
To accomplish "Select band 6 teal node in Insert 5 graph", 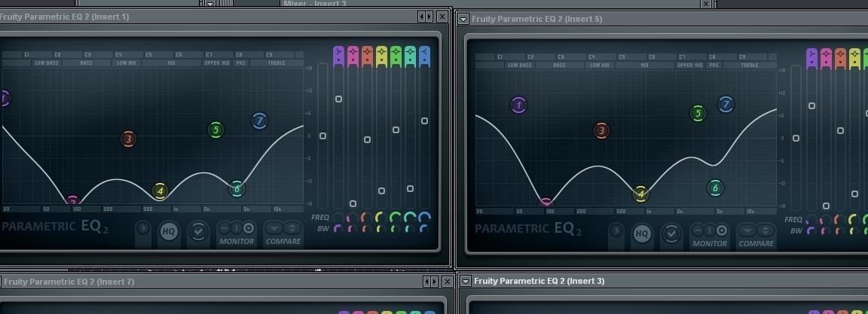I will click(715, 188).
